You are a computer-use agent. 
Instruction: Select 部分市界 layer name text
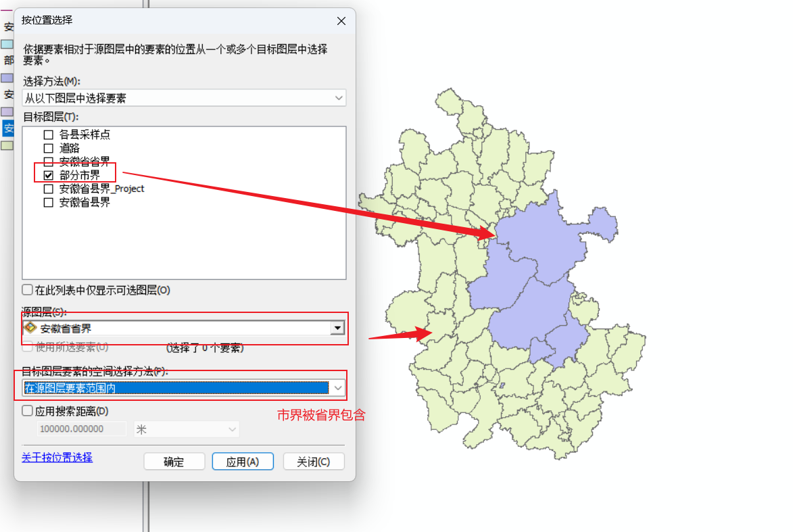79,175
